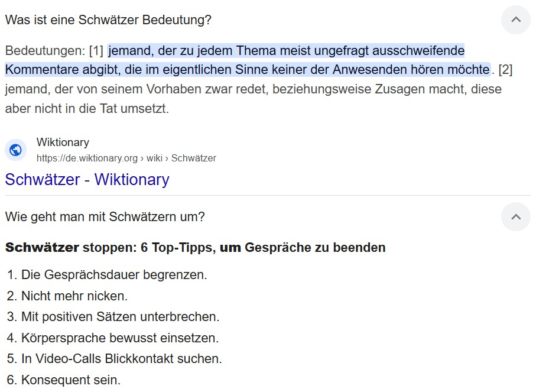536x392 pixels.
Task: Click the Wiktionary globe favicon
Action: point(16,150)
